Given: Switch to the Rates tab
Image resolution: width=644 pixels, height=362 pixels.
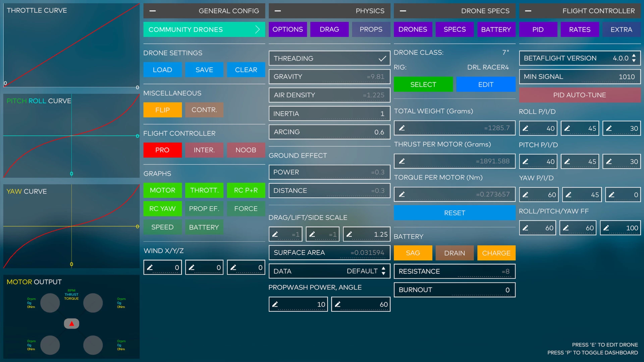Looking at the screenshot, I should coord(579,29).
